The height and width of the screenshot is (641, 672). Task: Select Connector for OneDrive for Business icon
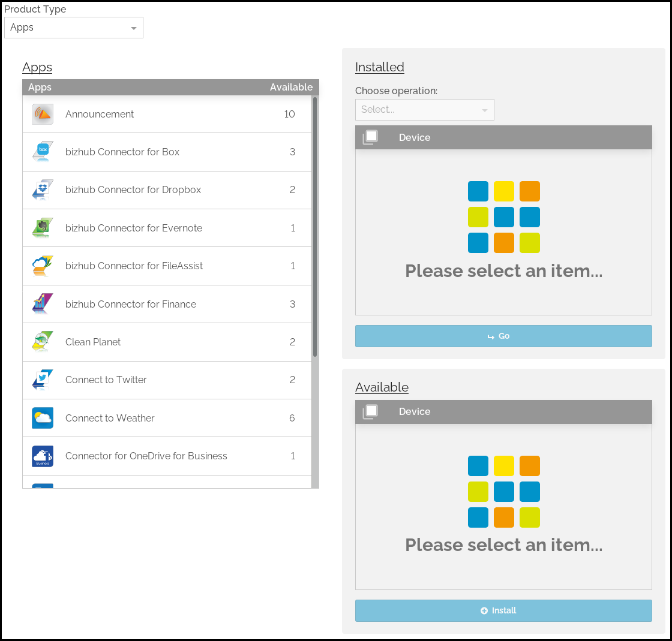(x=43, y=456)
